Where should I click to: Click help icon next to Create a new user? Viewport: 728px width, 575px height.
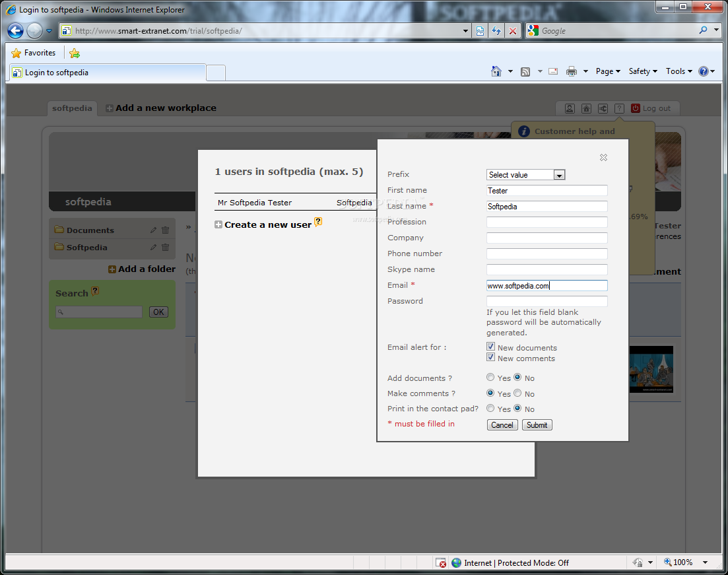pyautogui.click(x=318, y=222)
